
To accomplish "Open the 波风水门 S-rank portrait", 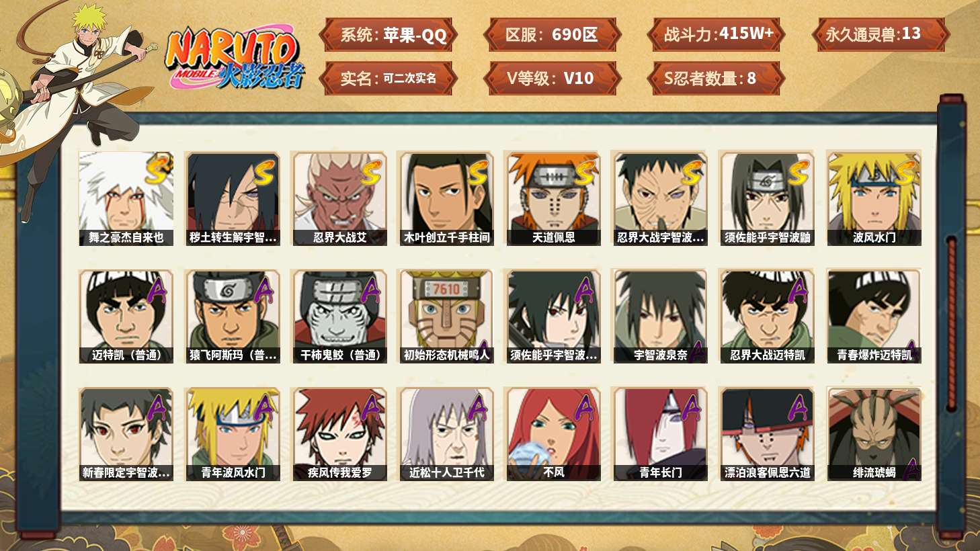I will [x=874, y=198].
